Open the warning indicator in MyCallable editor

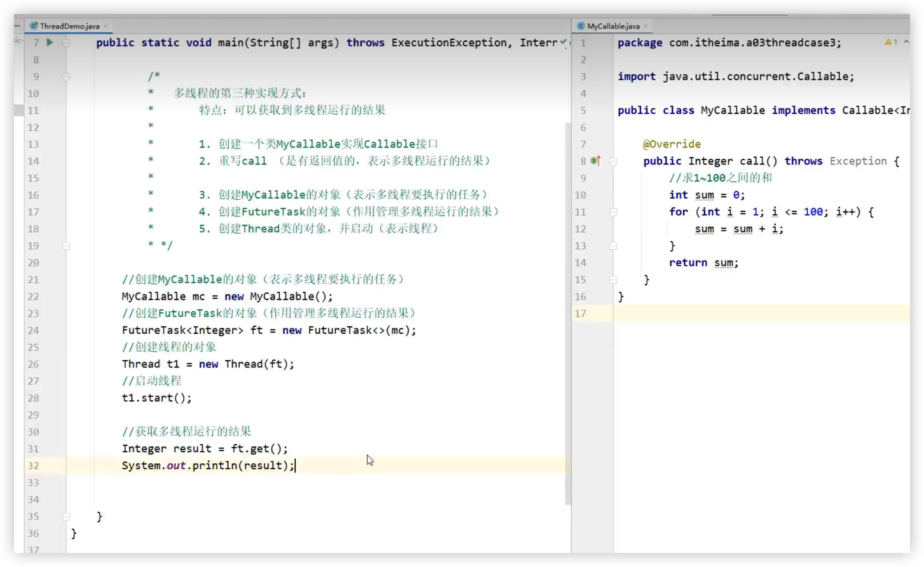pyautogui.click(x=891, y=42)
